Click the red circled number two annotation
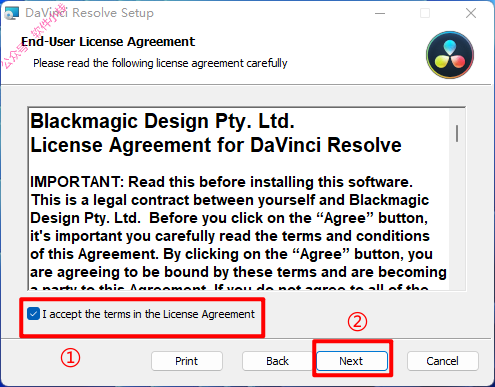495x387 pixels. [x=357, y=322]
